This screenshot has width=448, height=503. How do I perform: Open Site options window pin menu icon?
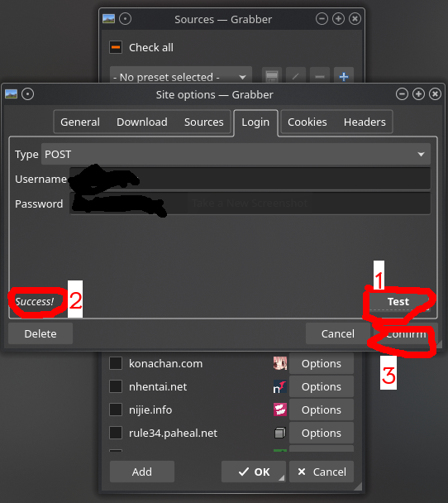pyautogui.click(x=27, y=94)
